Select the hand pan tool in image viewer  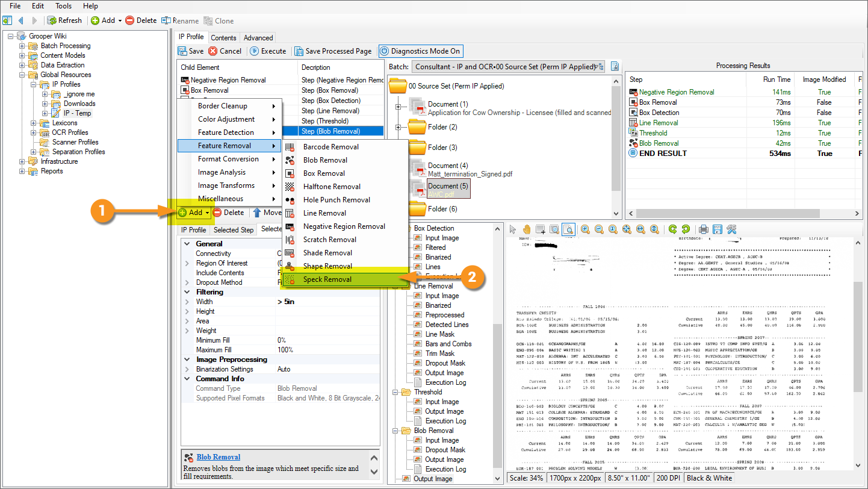[527, 229]
